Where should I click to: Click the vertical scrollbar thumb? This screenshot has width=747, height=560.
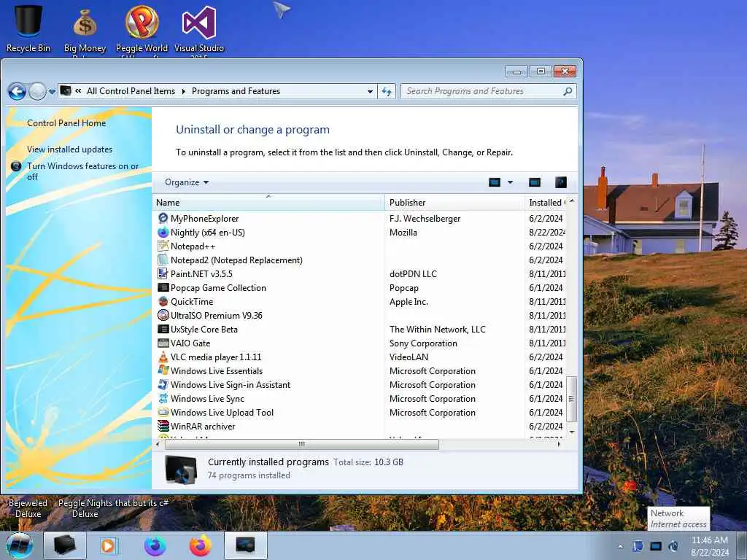(x=571, y=399)
